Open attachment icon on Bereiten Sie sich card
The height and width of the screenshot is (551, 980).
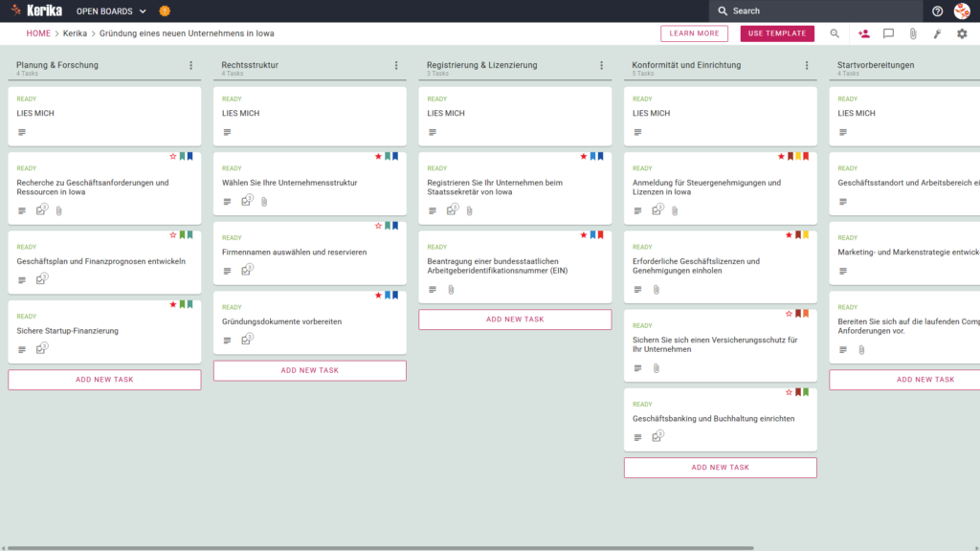[861, 350]
